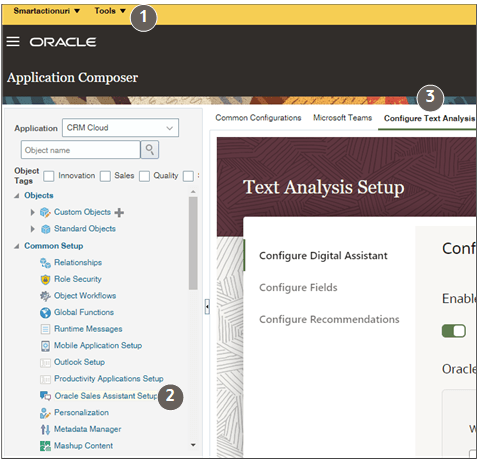This screenshot has width=478, height=460.
Task: Click the Object Workflows gear icon
Action: [45, 296]
